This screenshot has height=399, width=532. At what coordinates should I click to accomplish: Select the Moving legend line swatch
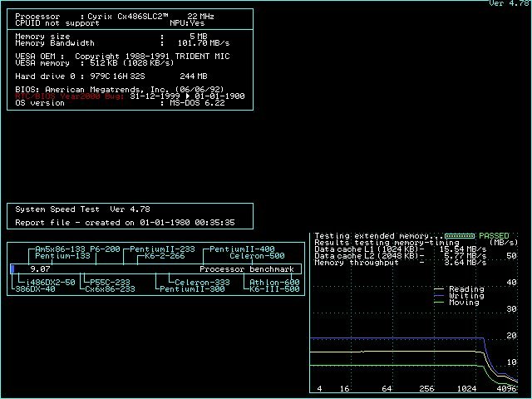point(440,303)
